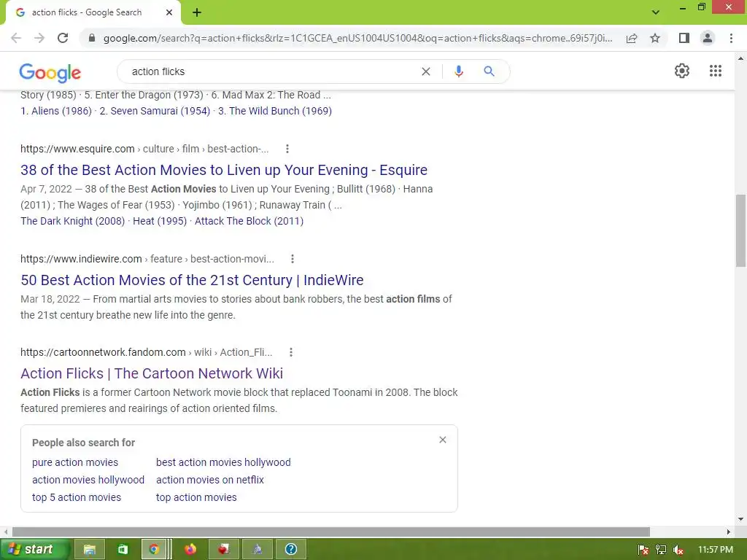The image size is (747, 560).
Task: Open the red apple app taskbar icon
Action: (x=223, y=549)
